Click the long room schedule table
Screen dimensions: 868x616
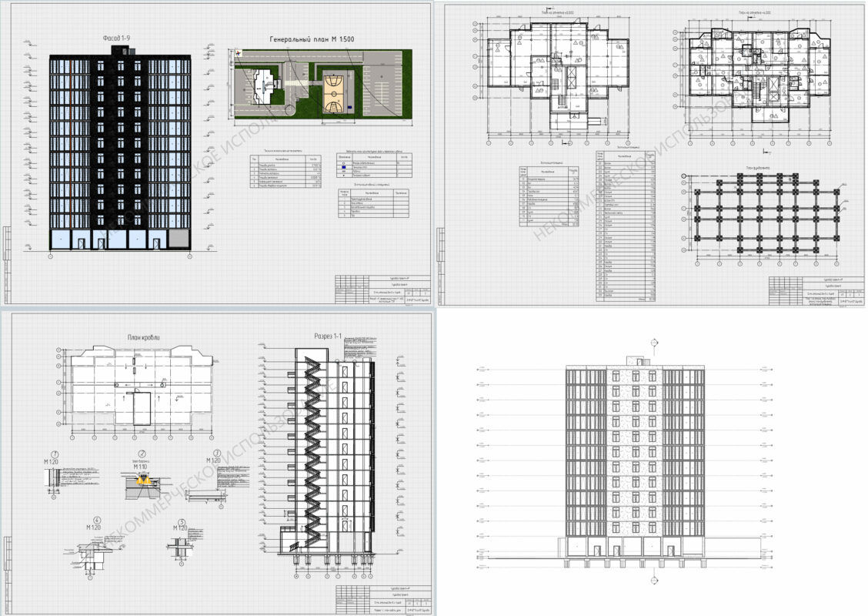point(629,224)
